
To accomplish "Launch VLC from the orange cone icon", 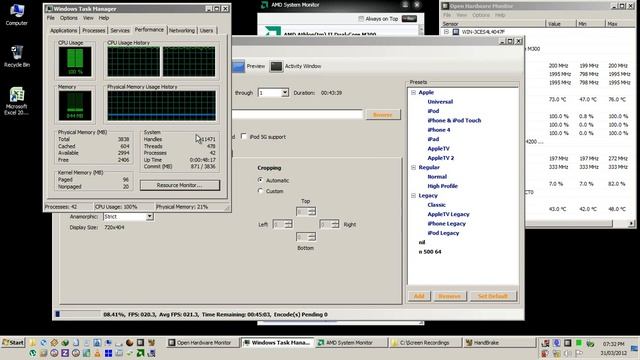I will click(x=97, y=353).
